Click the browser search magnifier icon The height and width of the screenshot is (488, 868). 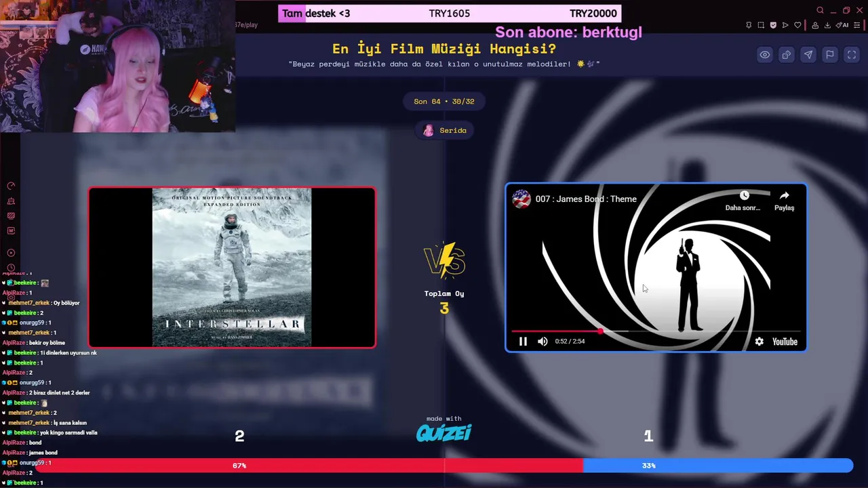tap(820, 10)
